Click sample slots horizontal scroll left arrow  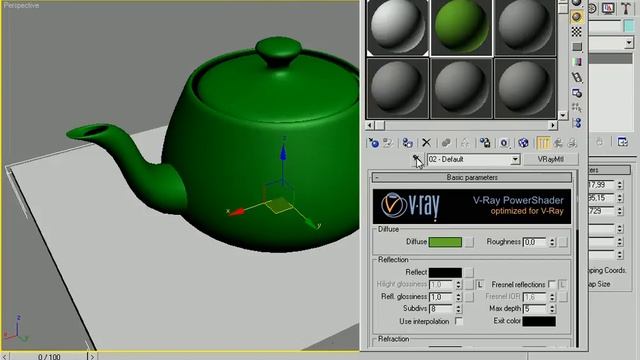tap(370, 125)
